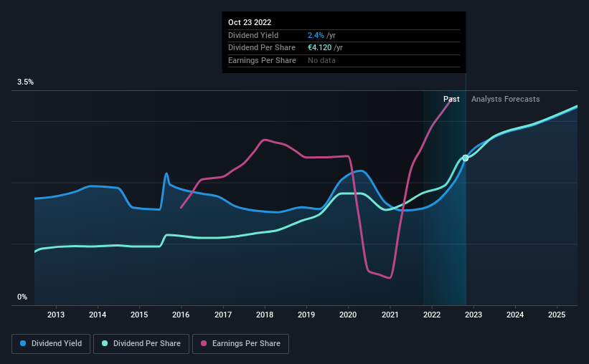Click the Past region label

tap(451, 99)
